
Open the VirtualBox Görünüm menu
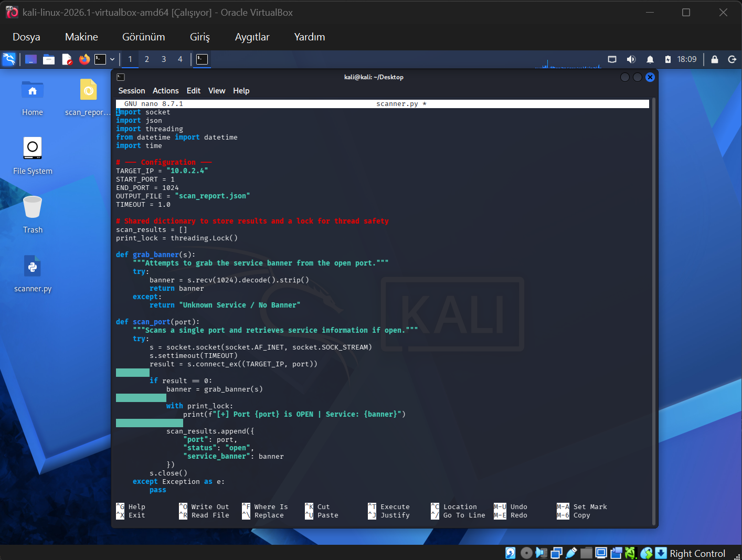[x=144, y=37]
